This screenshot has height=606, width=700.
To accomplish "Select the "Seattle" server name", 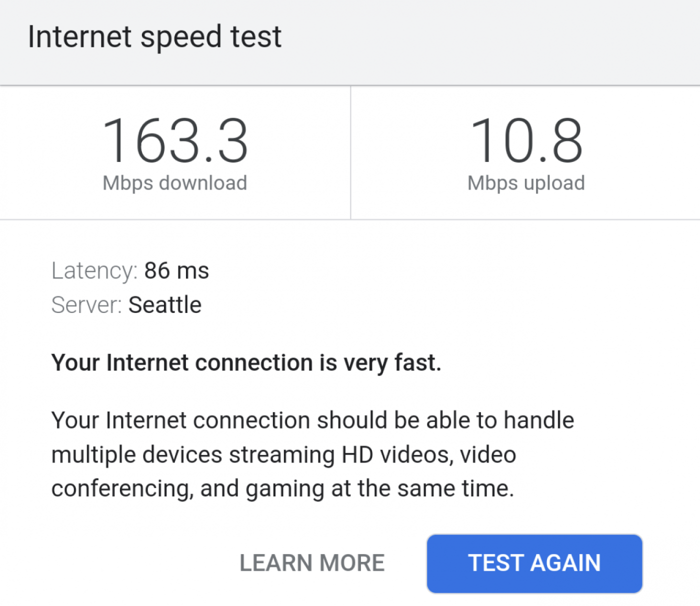I will (165, 305).
